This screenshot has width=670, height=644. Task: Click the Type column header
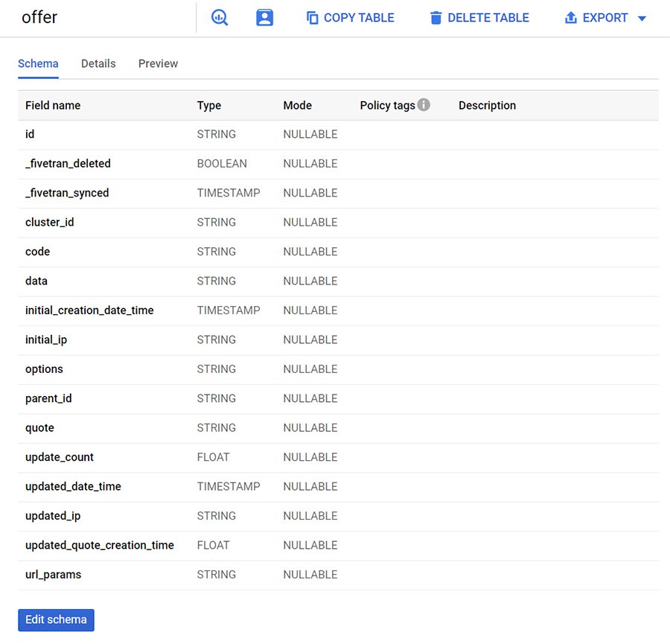click(x=209, y=106)
